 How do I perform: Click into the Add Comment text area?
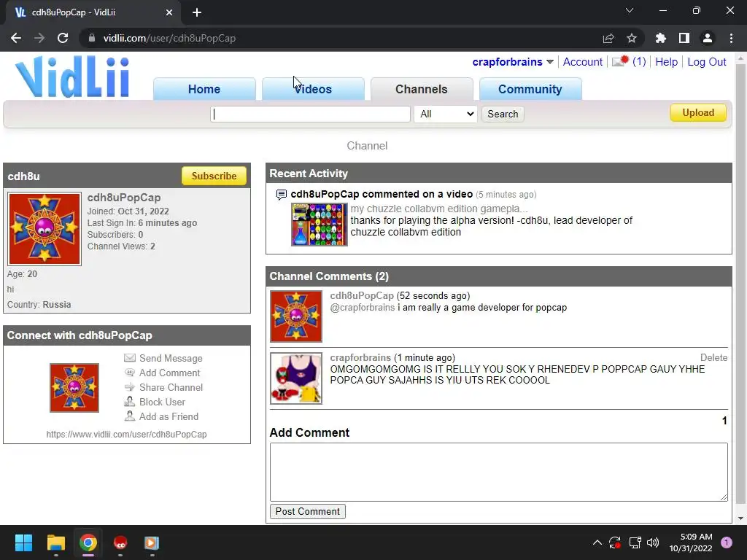(x=499, y=472)
